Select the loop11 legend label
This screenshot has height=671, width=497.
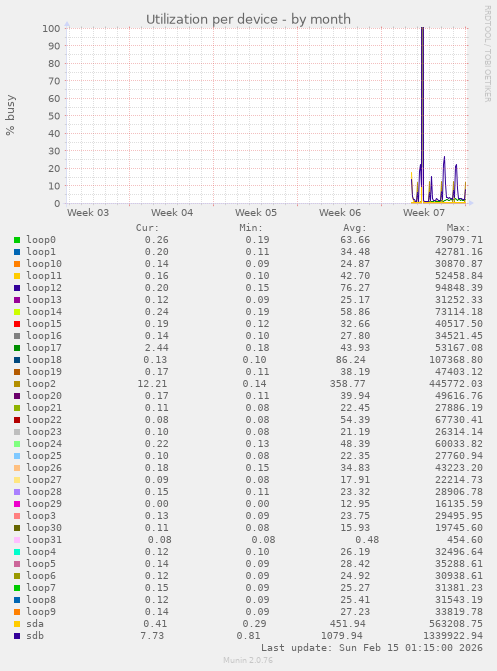click(44, 276)
